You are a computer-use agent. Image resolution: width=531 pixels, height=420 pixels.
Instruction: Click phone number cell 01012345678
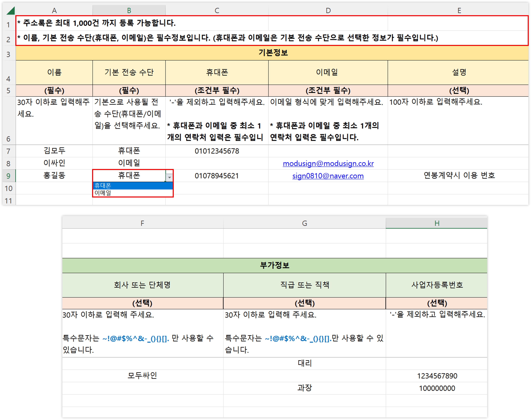(217, 151)
